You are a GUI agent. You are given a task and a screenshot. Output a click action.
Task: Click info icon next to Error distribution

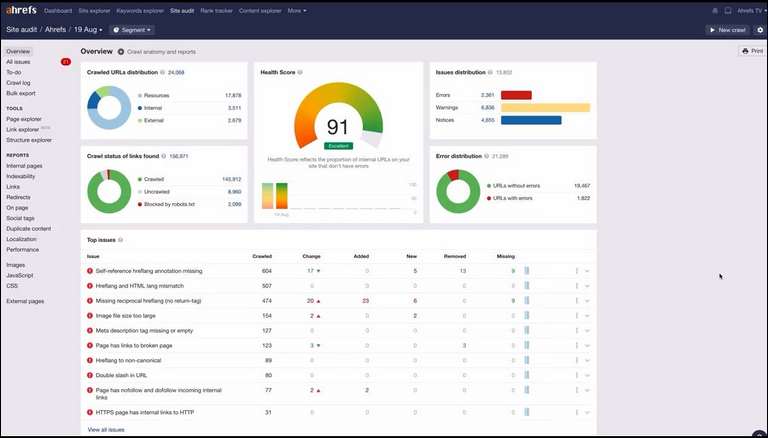pos(486,156)
